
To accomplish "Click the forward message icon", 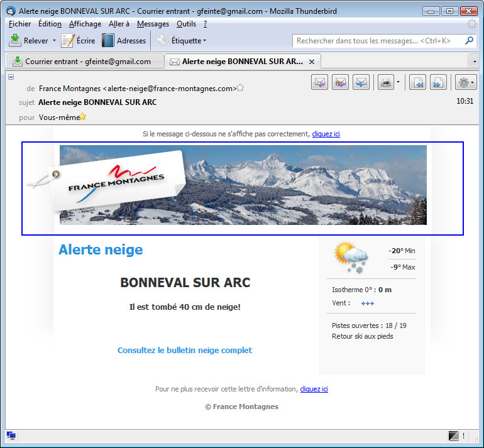I will coord(361,82).
